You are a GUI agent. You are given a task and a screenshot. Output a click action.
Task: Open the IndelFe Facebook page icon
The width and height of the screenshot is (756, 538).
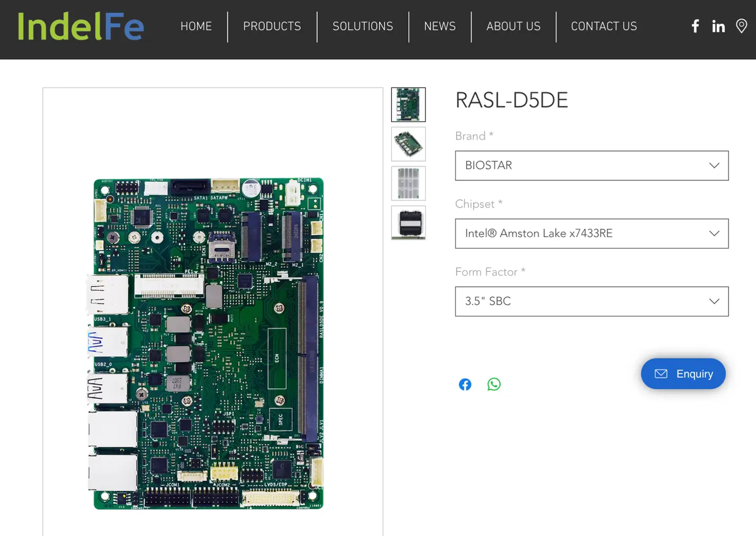695,26
